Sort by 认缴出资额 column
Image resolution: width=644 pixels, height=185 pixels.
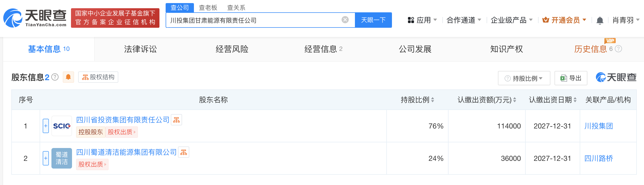pyautogui.click(x=515, y=100)
